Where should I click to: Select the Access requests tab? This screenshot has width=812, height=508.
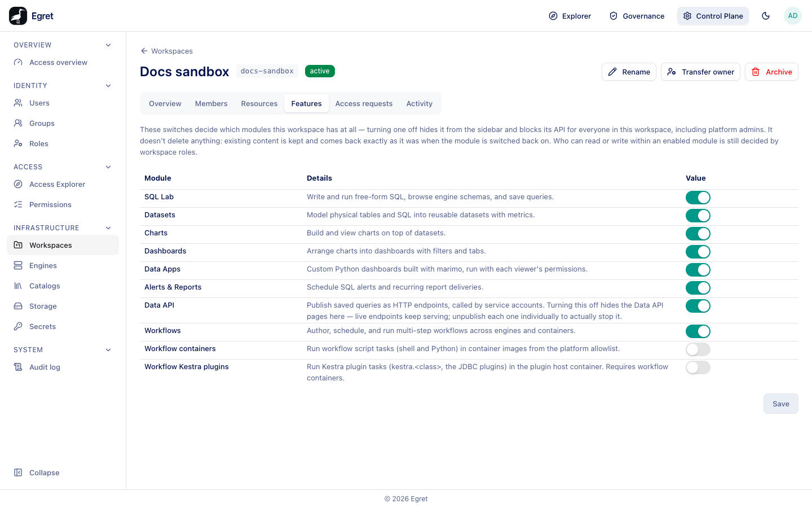pos(364,104)
